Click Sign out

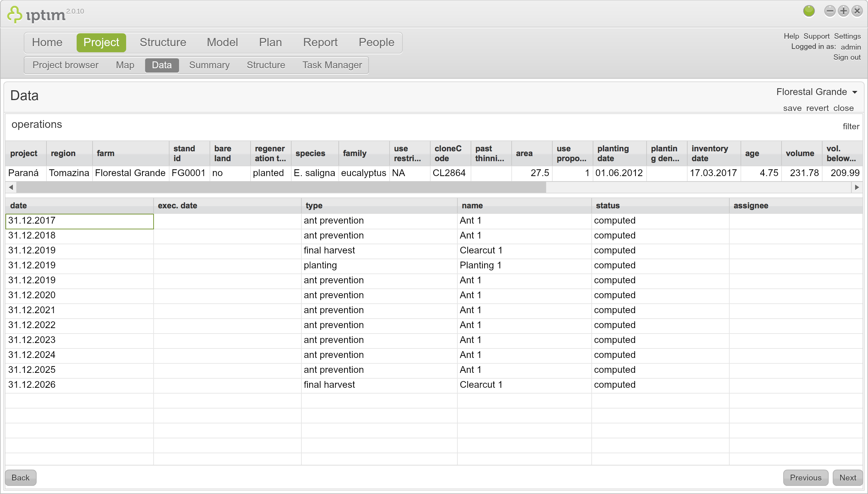click(x=847, y=57)
